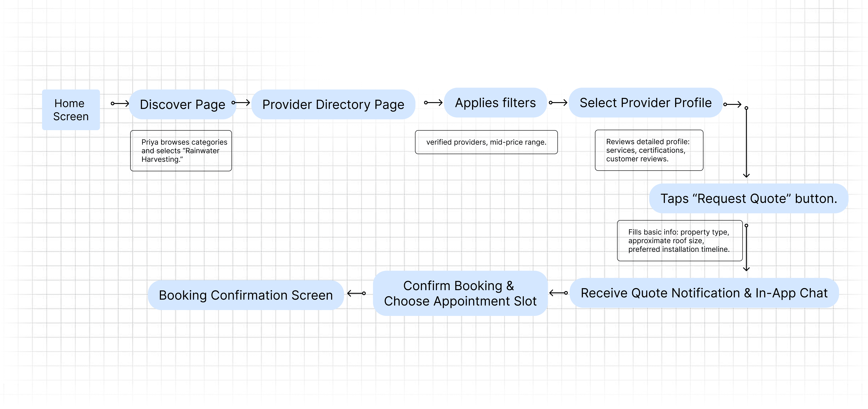Select the Discover Page node
This screenshot has width=868, height=409.
[182, 104]
